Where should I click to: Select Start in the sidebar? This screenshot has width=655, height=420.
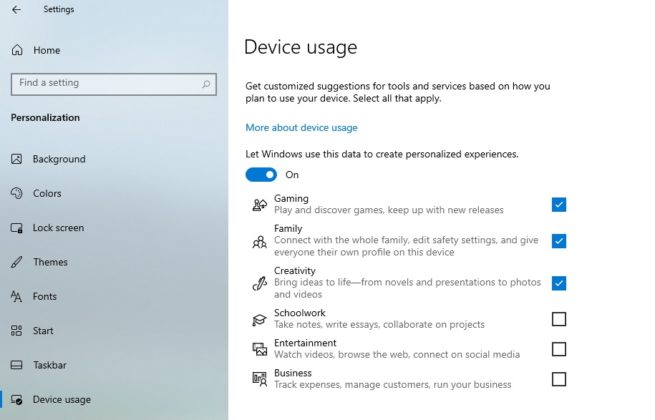43,331
